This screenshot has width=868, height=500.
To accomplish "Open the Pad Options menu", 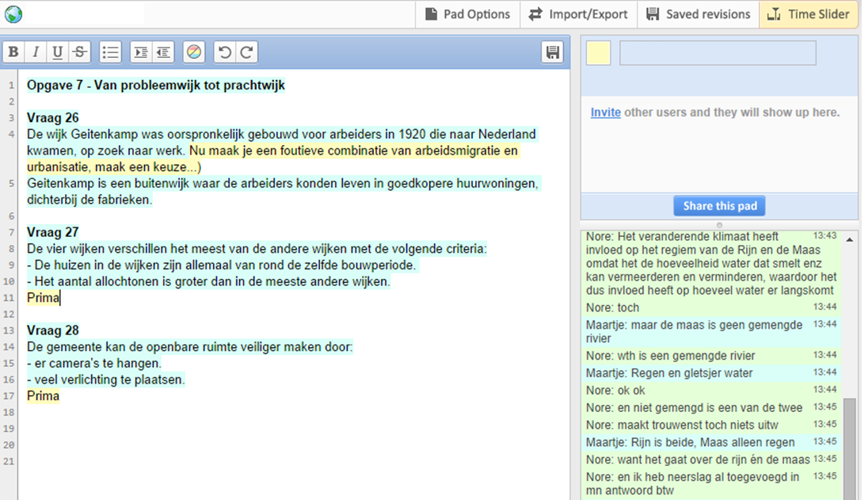I will [x=467, y=14].
